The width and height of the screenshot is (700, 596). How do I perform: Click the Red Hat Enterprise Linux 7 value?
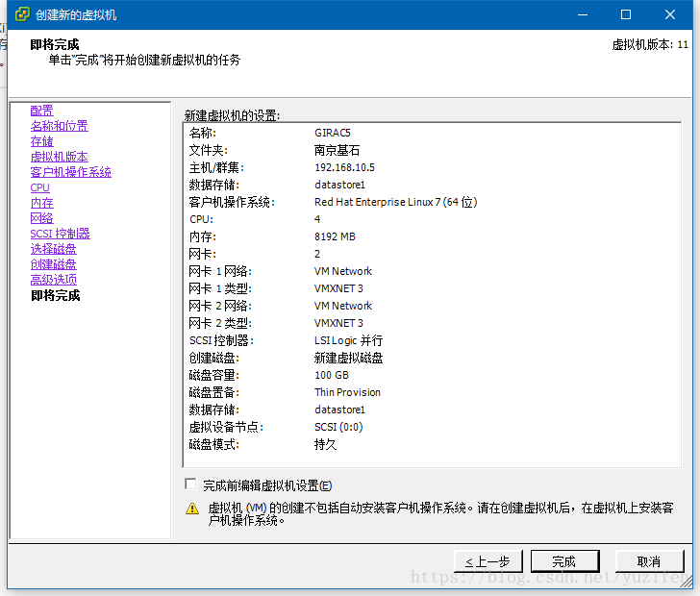[x=396, y=202]
